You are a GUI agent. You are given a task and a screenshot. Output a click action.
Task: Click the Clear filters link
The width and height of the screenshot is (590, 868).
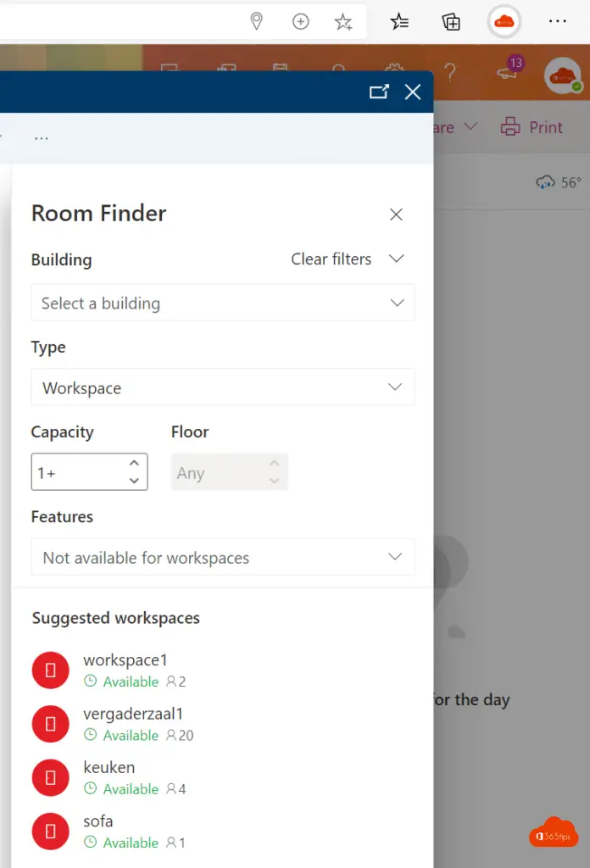pos(331,259)
